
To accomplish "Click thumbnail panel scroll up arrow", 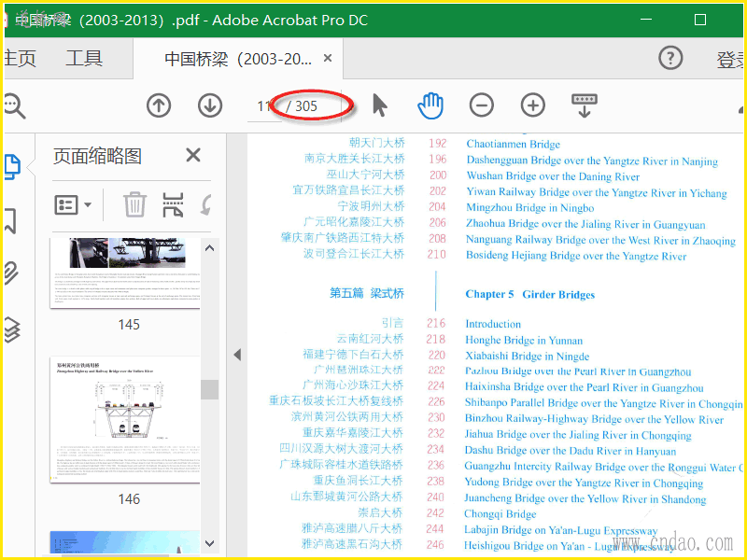I will point(209,248).
